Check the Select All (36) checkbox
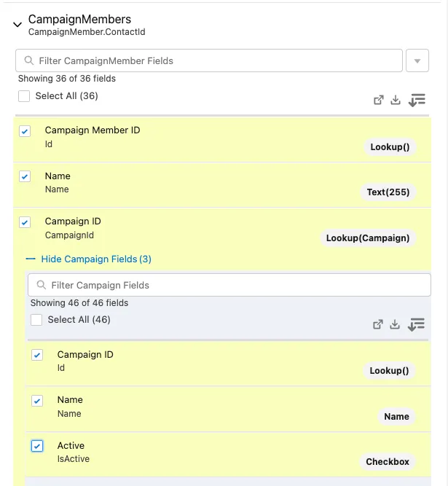Screen dimensions: 448x486 tap(24, 96)
